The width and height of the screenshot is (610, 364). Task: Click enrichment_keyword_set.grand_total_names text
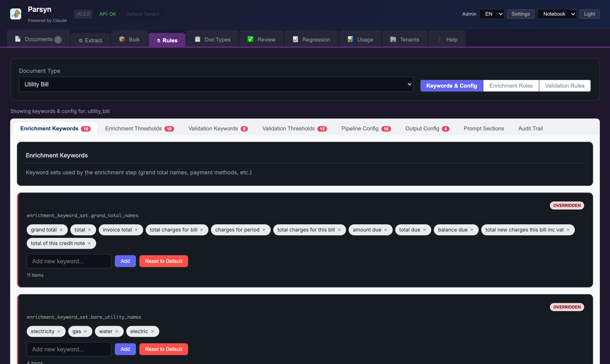point(82,215)
